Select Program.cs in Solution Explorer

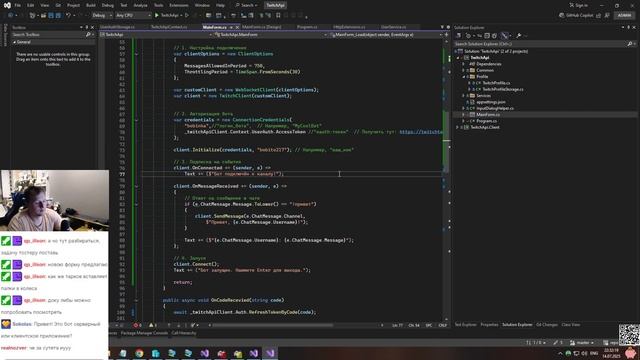click(x=486, y=121)
